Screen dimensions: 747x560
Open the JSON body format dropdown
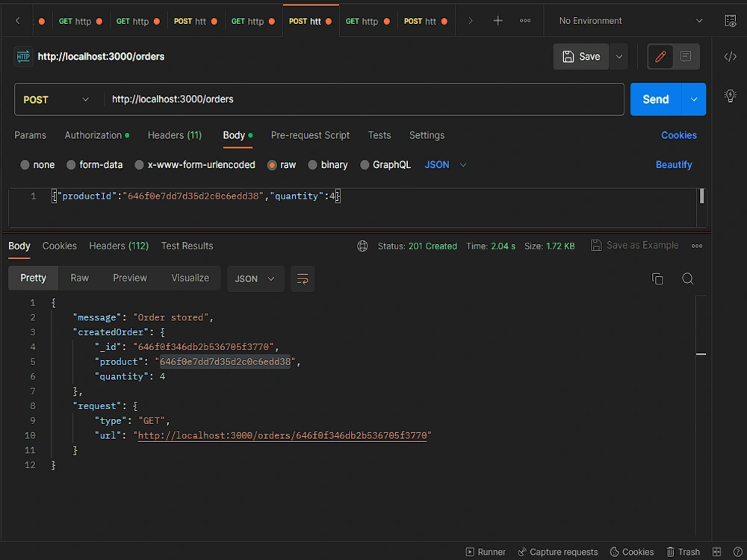pos(444,164)
